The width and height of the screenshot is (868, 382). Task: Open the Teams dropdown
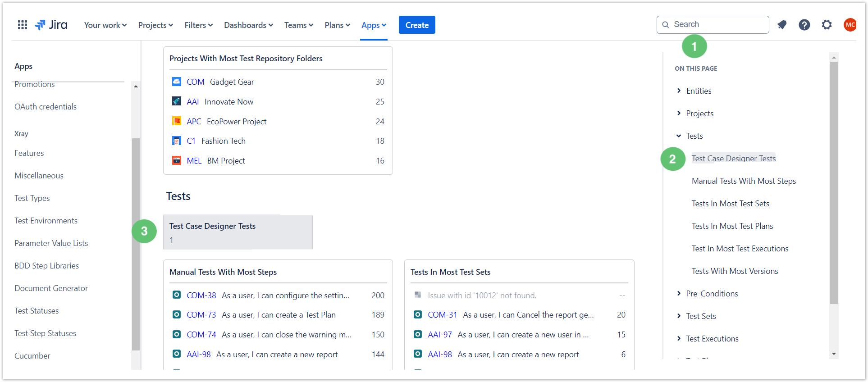point(299,25)
